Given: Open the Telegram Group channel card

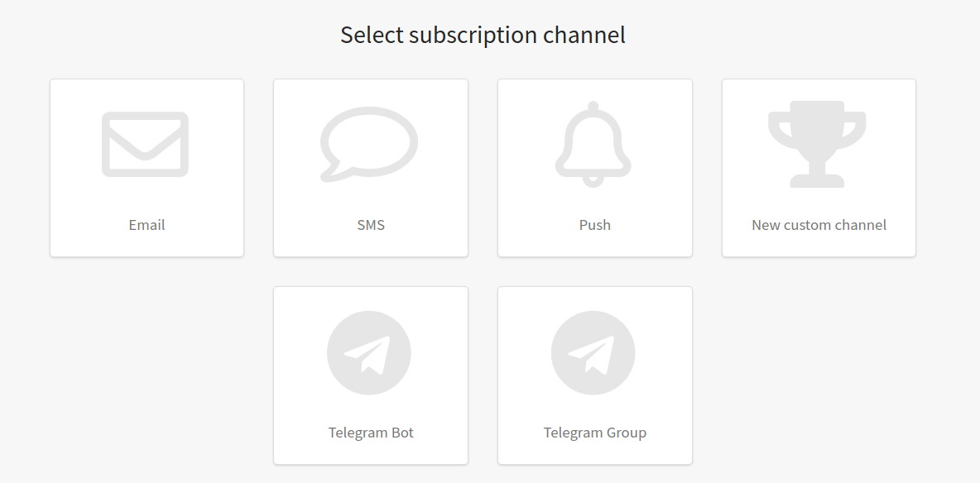Looking at the screenshot, I should 595,375.
